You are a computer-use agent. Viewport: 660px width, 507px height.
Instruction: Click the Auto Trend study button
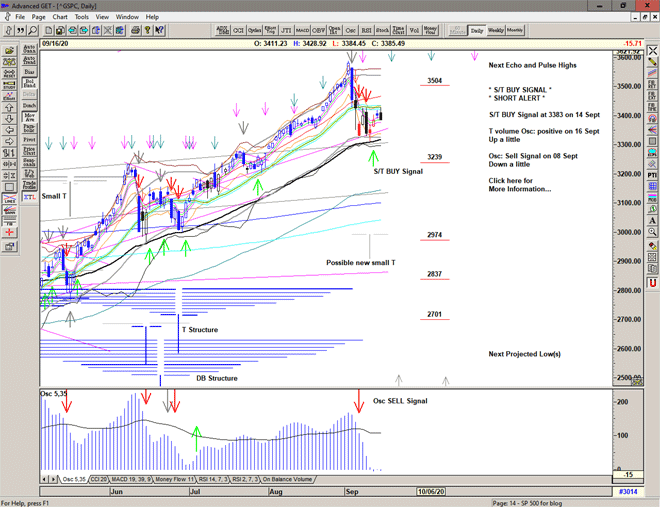(28, 61)
